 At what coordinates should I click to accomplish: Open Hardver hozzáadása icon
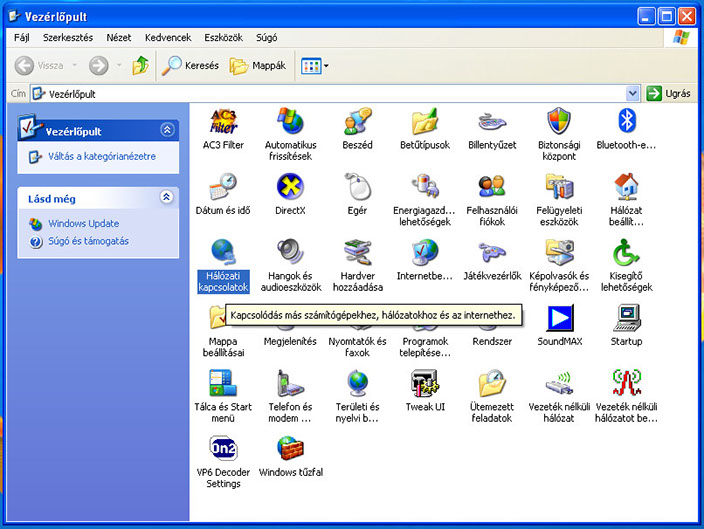tap(357, 252)
